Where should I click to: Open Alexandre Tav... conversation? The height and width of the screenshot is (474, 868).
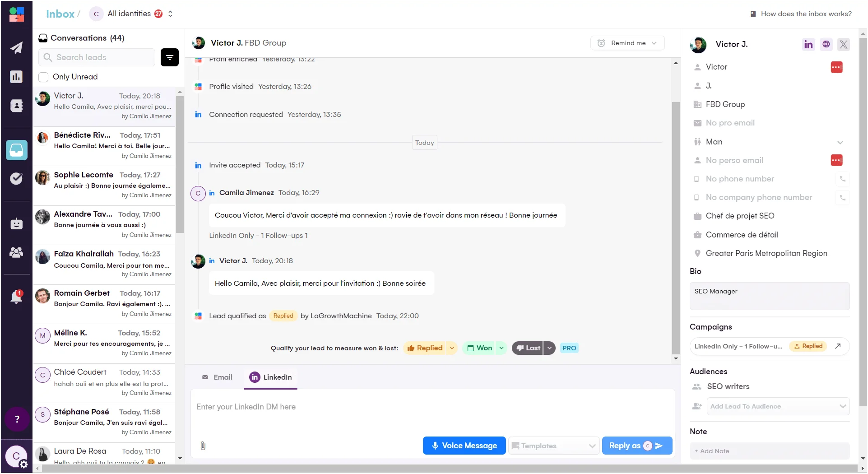[x=104, y=225]
